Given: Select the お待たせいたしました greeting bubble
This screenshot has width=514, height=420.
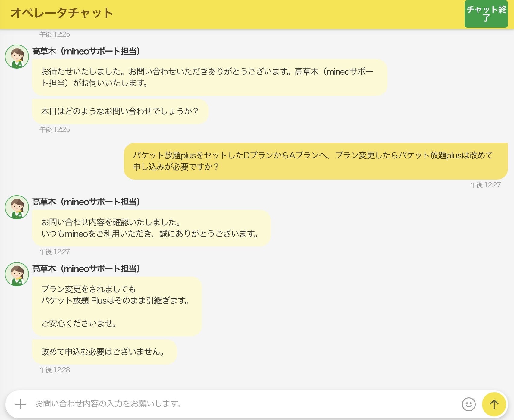Looking at the screenshot, I should pos(209,77).
